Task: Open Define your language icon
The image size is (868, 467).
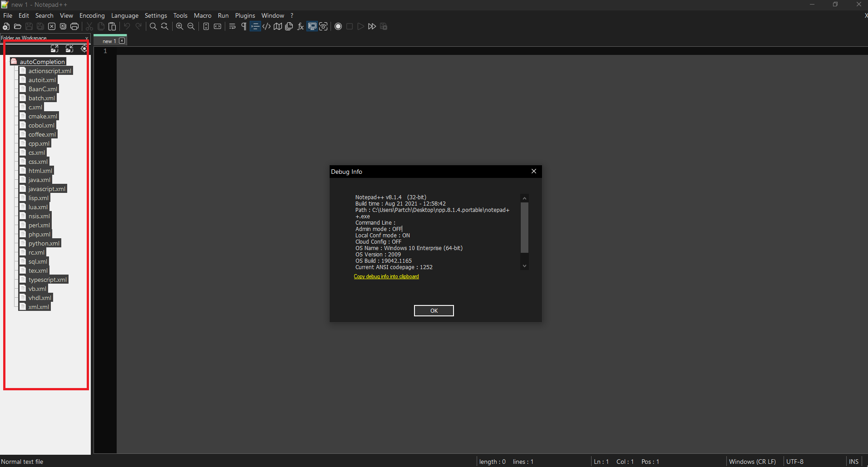Action: pos(266,26)
